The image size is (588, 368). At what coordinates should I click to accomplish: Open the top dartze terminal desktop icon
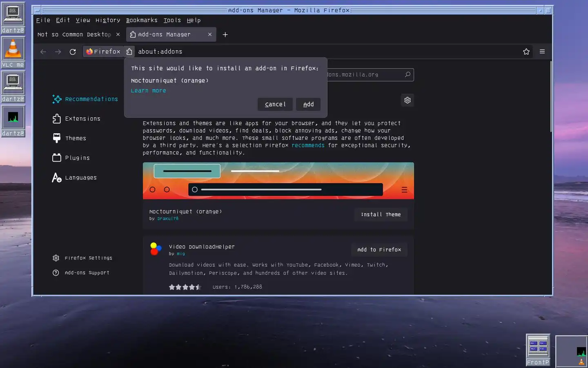[13, 18]
